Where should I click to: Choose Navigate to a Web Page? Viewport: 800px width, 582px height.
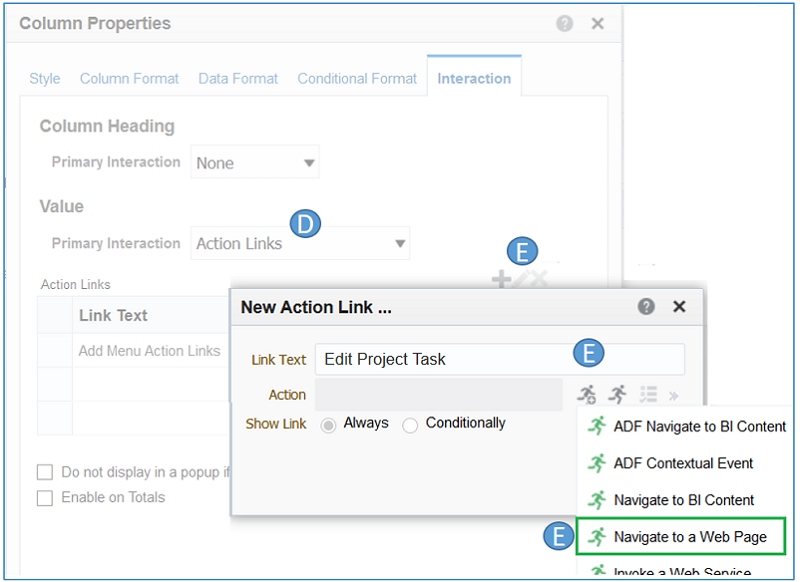click(690, 537)
